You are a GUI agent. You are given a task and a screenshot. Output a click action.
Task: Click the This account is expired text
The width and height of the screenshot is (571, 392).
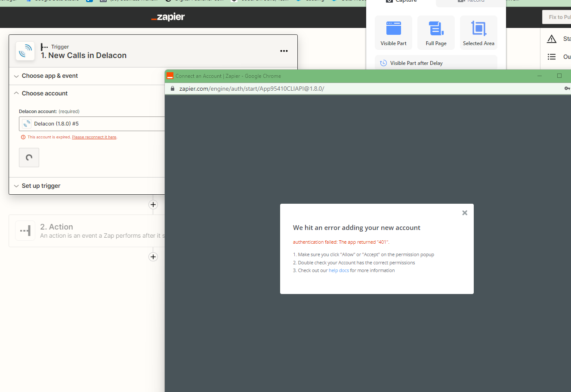pyautogui.click(x=49, y=137)
